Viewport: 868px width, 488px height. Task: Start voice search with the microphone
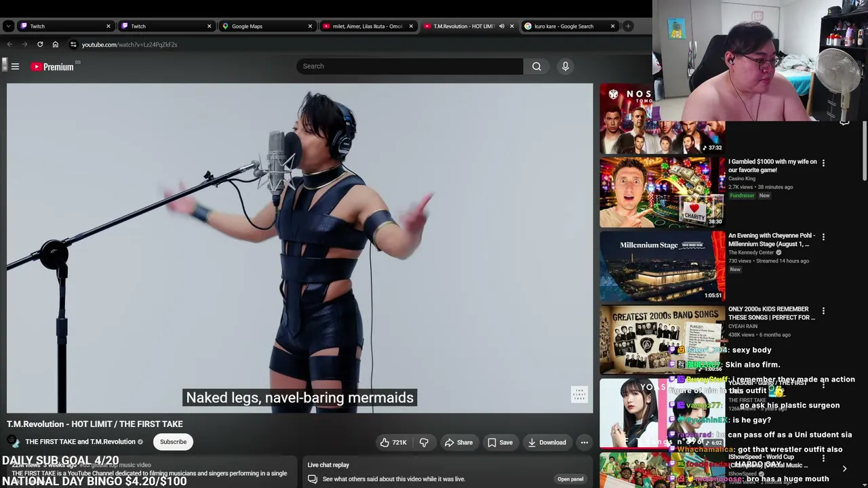pos(565,66)
